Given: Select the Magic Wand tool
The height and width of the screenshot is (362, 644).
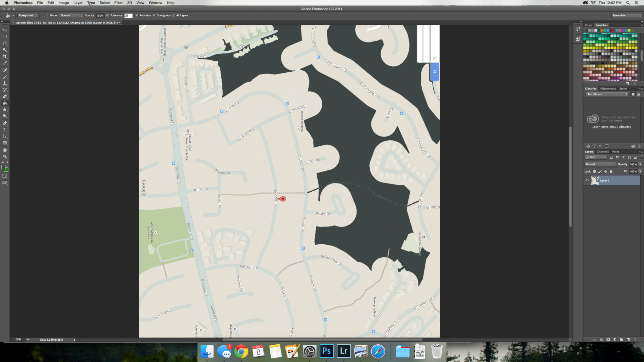Looking at the screenshot, I should tap(5, 50).
